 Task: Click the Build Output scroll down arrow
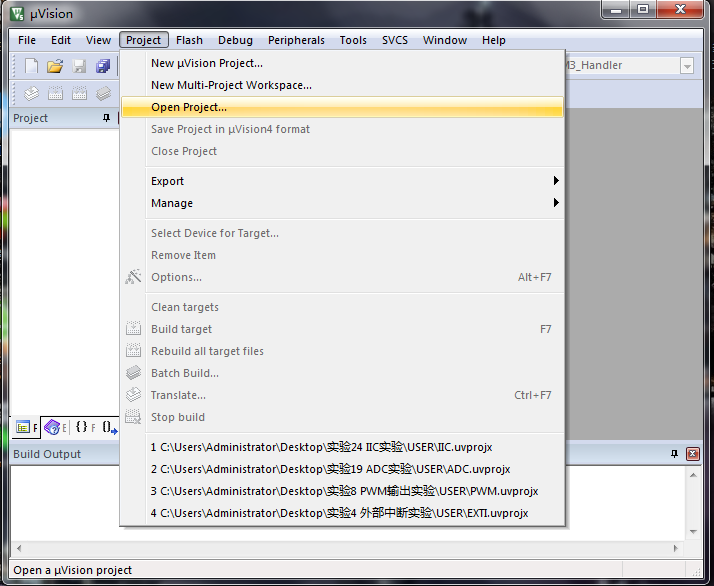(693, 531)
